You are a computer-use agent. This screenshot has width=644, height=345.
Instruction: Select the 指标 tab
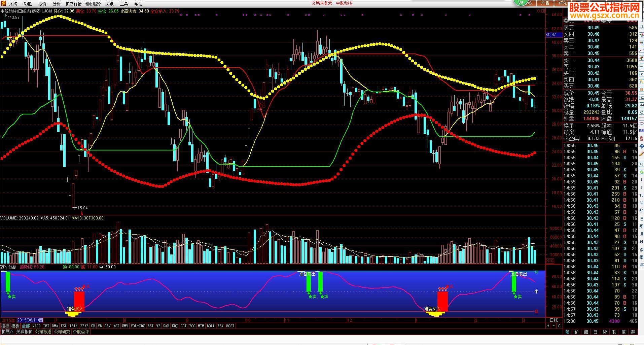5,326
